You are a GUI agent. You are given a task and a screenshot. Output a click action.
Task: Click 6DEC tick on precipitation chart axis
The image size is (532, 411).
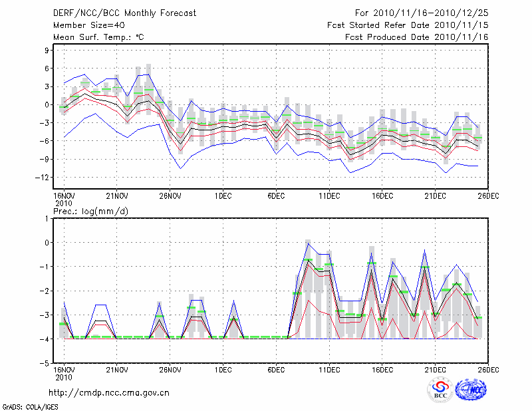click(x=276, y=370)
